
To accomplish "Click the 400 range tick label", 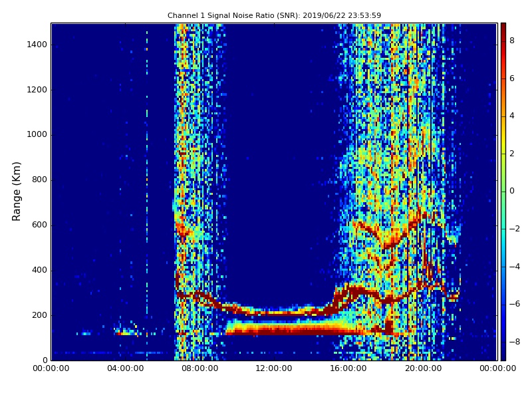I will click(x=39, y=270).
